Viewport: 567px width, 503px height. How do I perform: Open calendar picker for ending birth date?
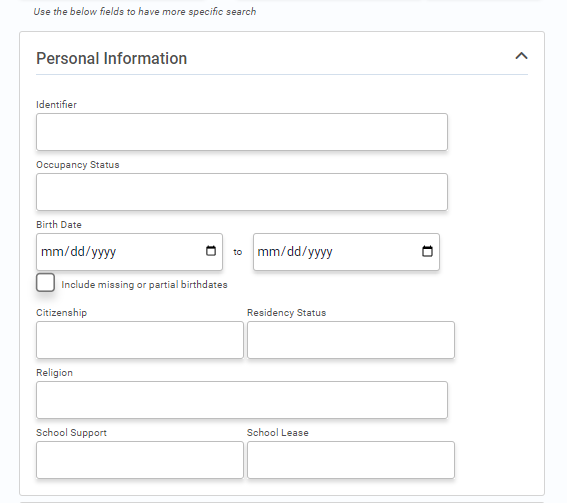427,251
